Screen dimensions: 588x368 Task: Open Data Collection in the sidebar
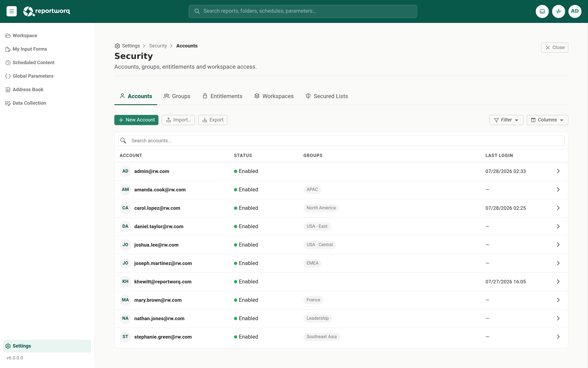point(47,103)
